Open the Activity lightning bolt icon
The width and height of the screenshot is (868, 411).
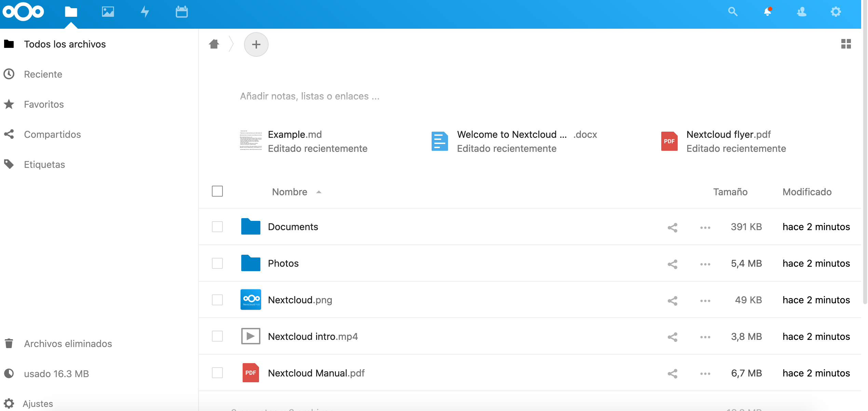click(145, 12)
